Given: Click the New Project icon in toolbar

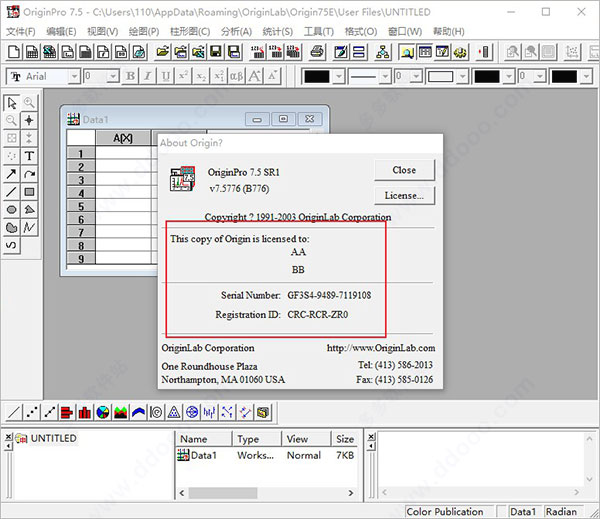Looking at the screenshot, I should click(x=14, y=52).
